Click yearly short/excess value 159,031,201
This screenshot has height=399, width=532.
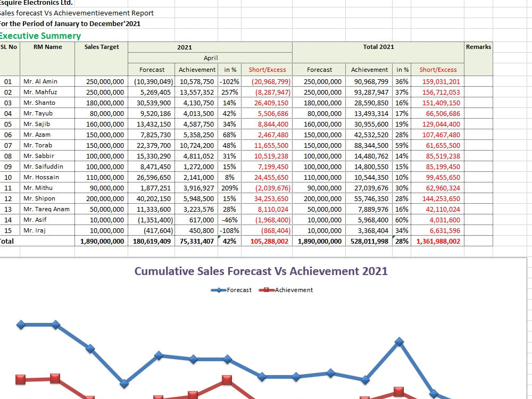[438, 81]
